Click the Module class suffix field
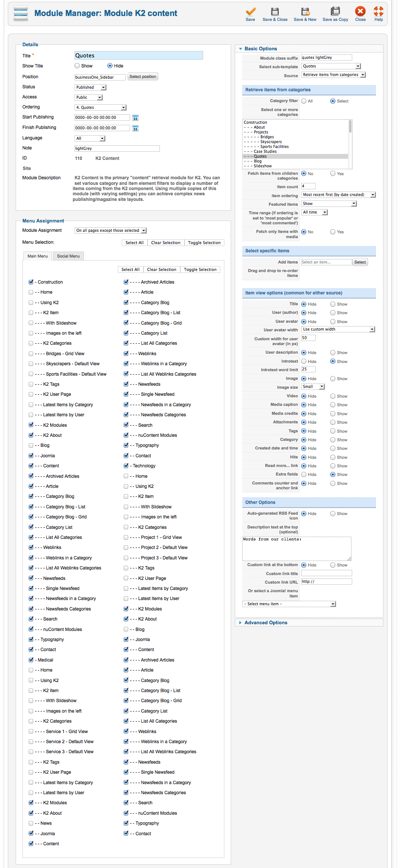This screenshot has height=868, width=401. coord(326,58)
